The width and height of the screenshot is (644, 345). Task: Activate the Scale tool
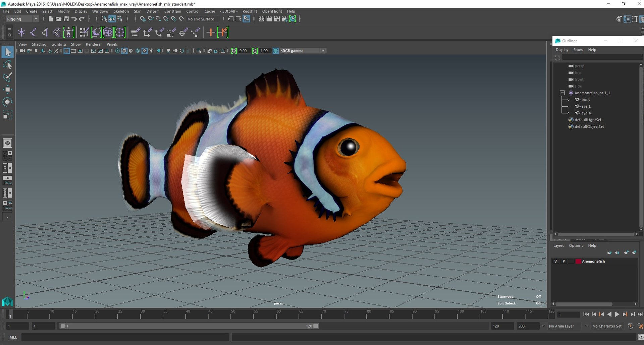(x=7, y=115)
